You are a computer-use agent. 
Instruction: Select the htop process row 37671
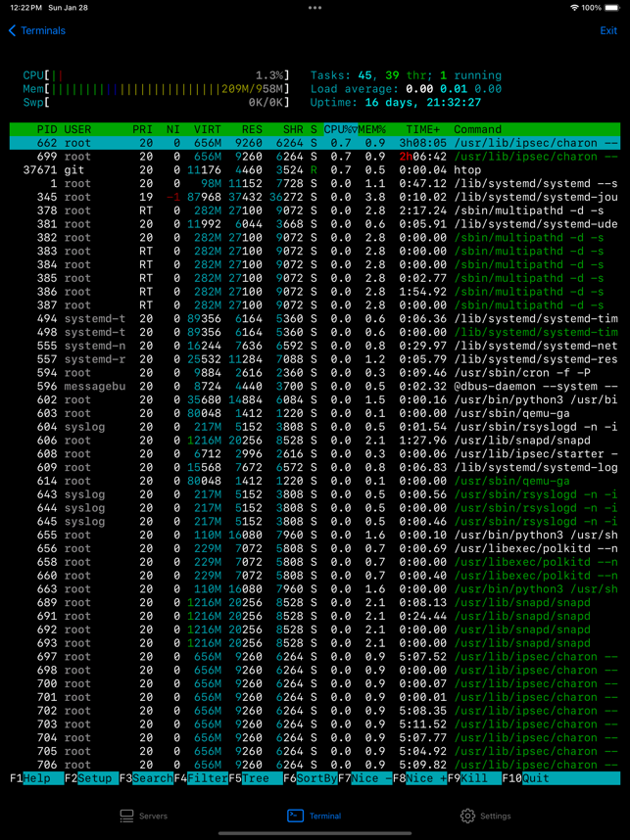coord(315,170)
